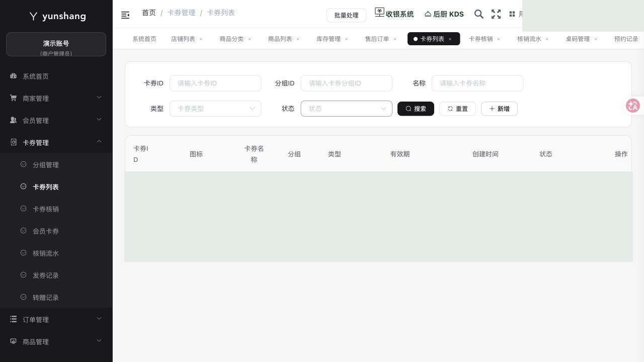Click the 商家管理 cart icon in sidebar
The height and width of the screenshot is (362, 644).
tap(14, 98)
